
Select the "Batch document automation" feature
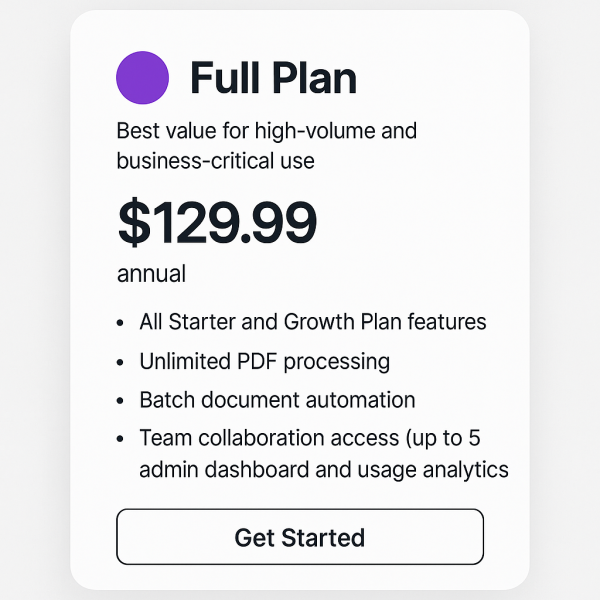(277, 400)
